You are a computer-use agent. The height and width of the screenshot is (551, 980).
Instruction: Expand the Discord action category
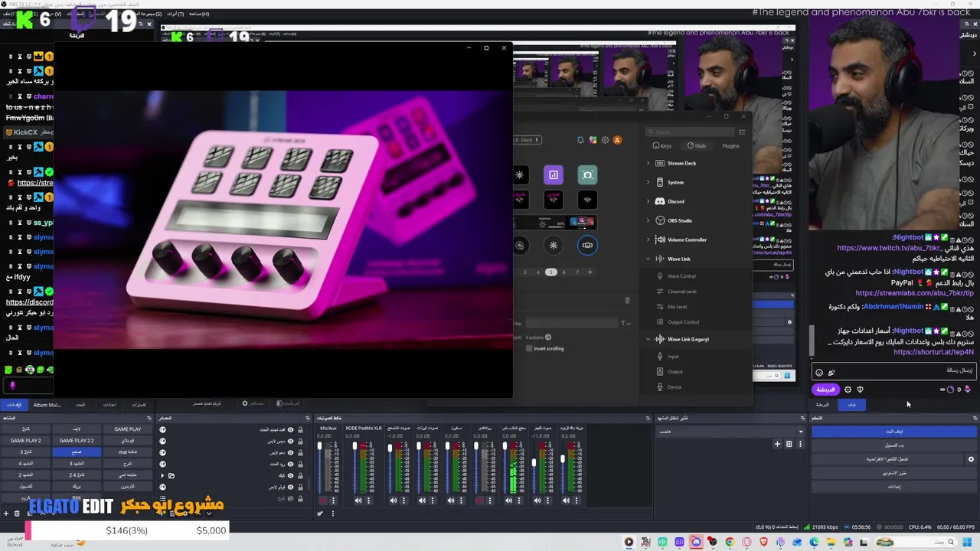[648, 201]
